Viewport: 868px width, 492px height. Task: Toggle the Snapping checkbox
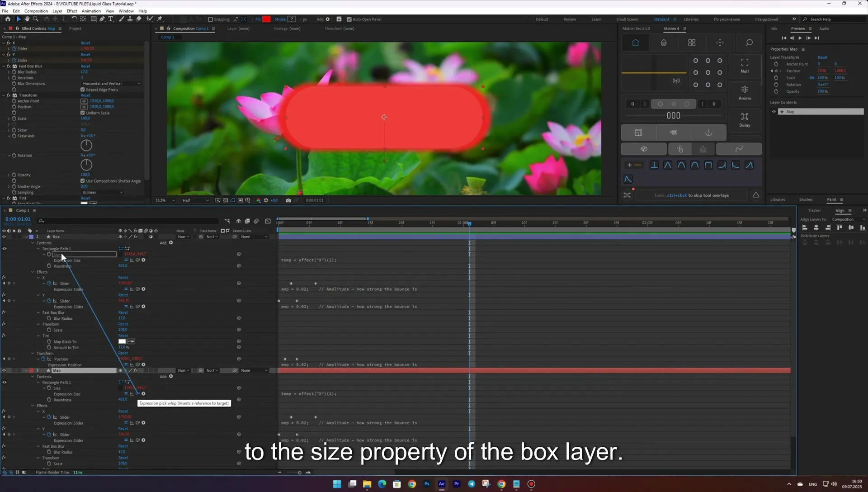pos(210,19)
